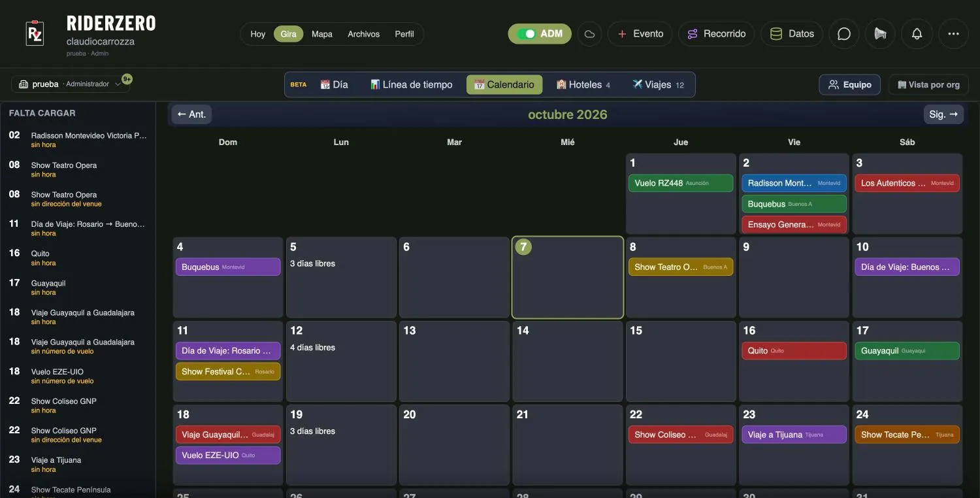Expand the prueba Administrador dropdown
Image resolution: width=980 pixels, height=498 pixels.
point(70,84)
